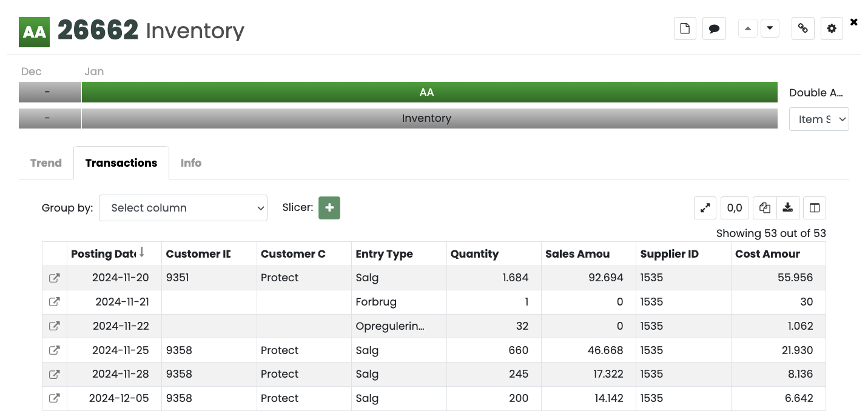Copy table using the copy icon
The image size is (868, 411).
point(764,208)
